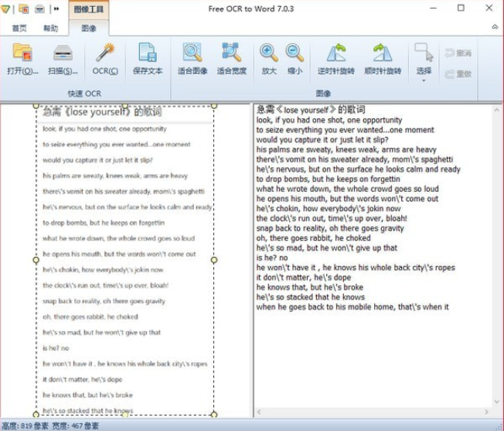
Task: Collapse the ribbon with the up arrow
Action: (495, 27)
